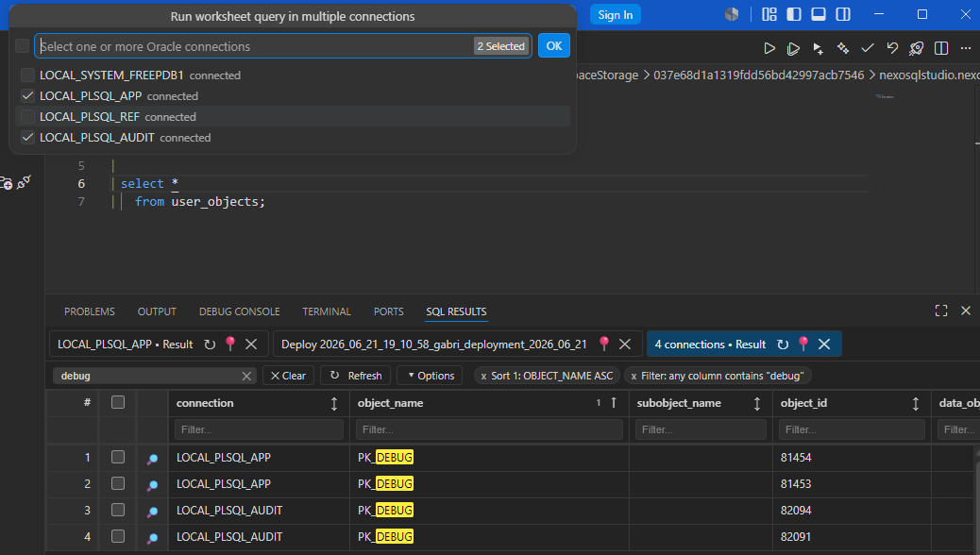Click the connection plug icon in the editor gutter
The height and width of the screenshot is (555, 980).
(x=24, y=182)
